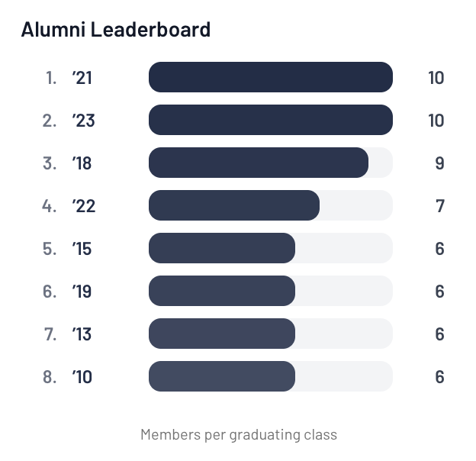Click the Alumni Leaderboard title
This screenshot has width=476, height=461.
click(x=115, y=31)
